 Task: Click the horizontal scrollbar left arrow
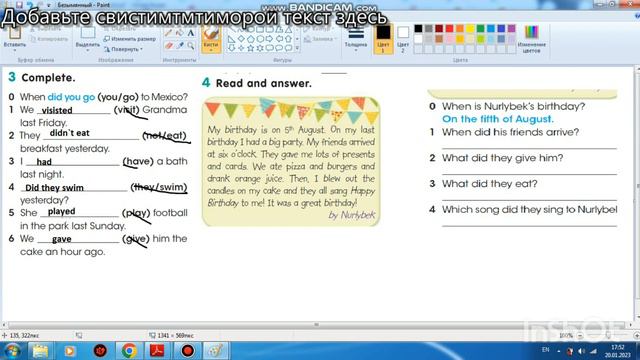(4, 325)
